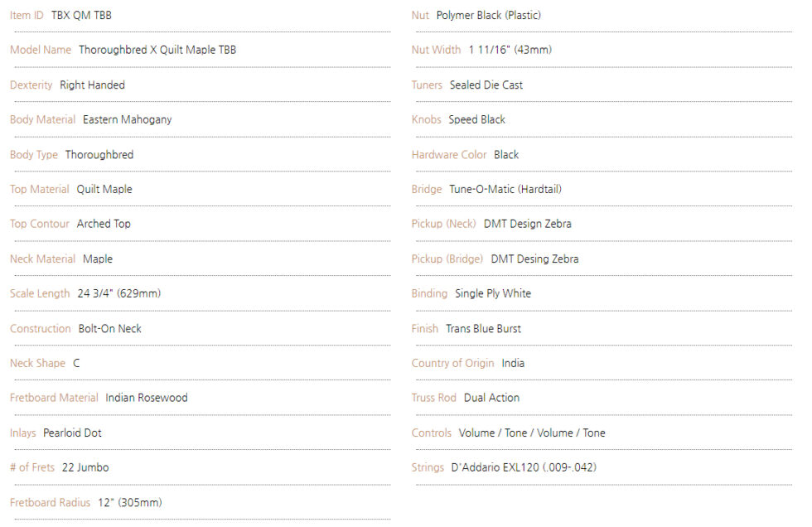Click the Scale Length label
The image size is (812, 527).
pyautogui.click(x=40, y=293)
